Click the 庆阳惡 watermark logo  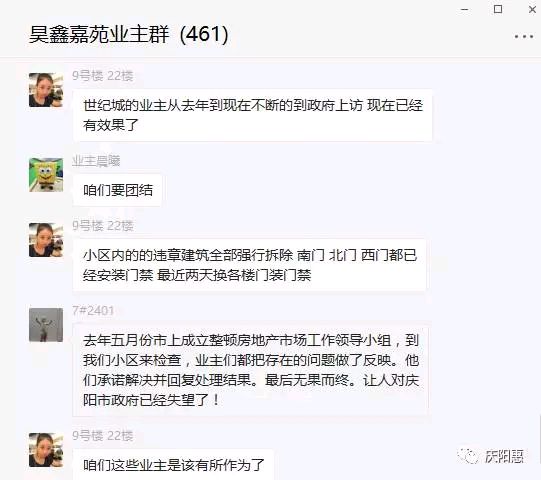(491, 456)
